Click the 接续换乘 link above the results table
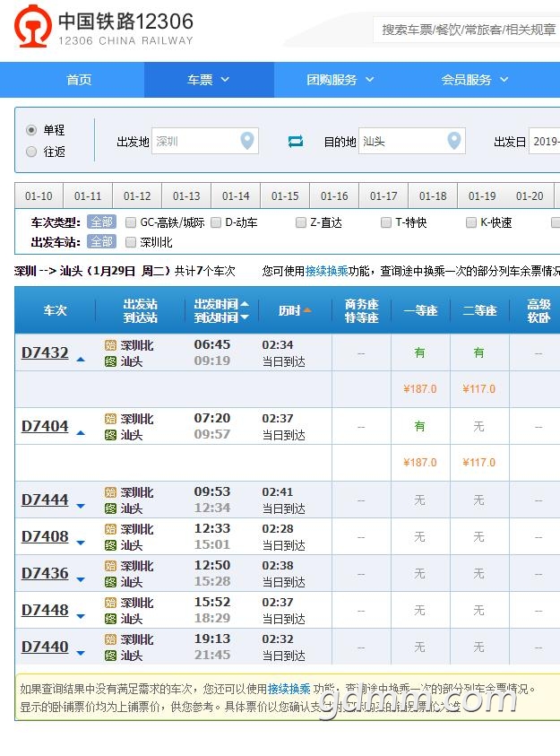 326,271
